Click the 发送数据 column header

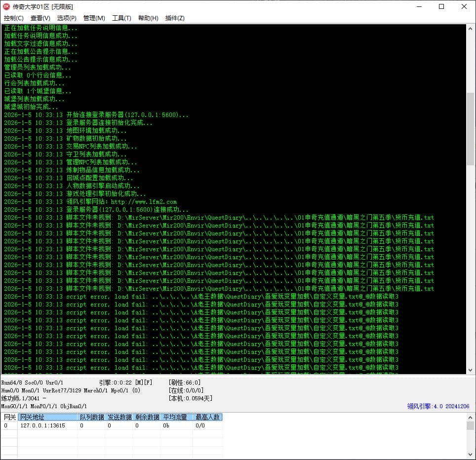tap(119, 417)
